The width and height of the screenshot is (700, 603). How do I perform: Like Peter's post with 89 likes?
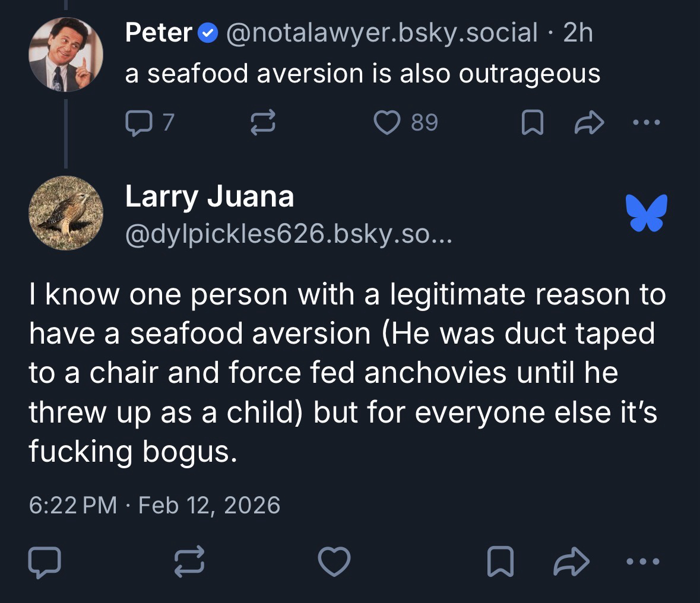coord(388,122)
